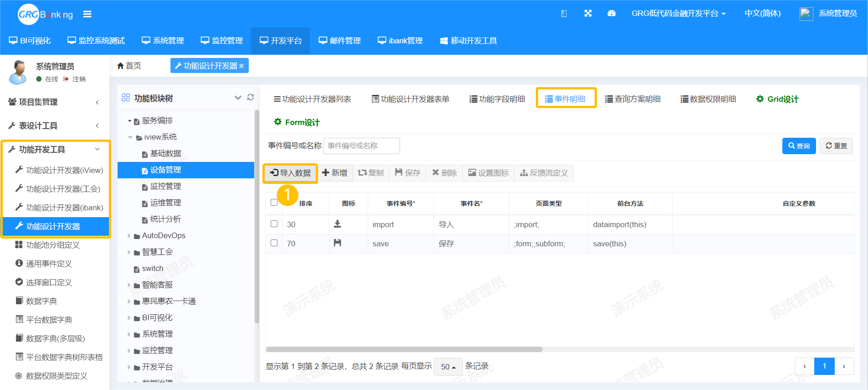Click 删除 toolbar button
Screen dimensions: 868x390
444,173
